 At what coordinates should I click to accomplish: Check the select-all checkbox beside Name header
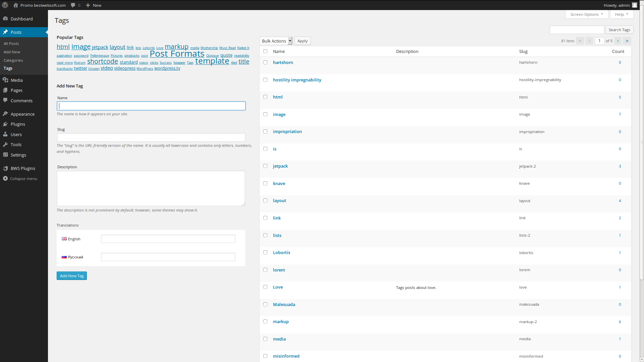[x=265, y=51]
